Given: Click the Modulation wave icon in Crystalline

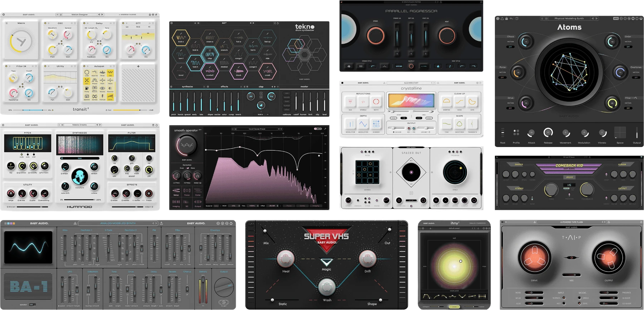Looking at the screenshot, I should (x=363, y=124).
